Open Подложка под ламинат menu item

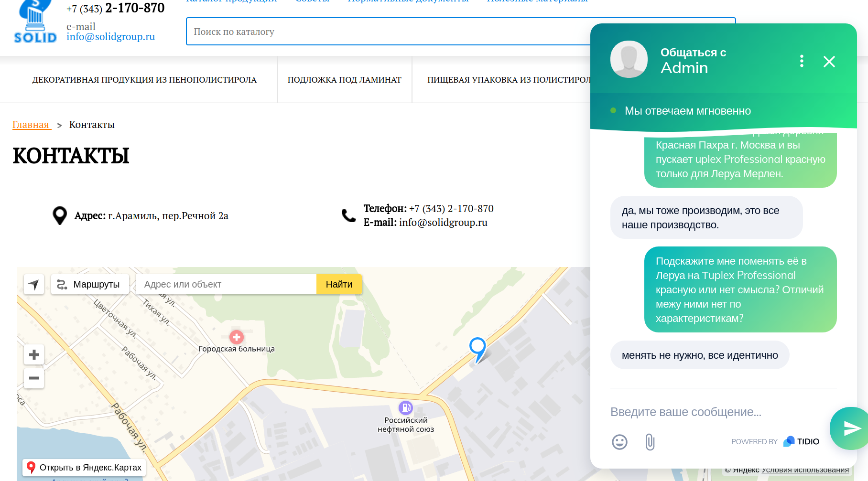(345, 80)
